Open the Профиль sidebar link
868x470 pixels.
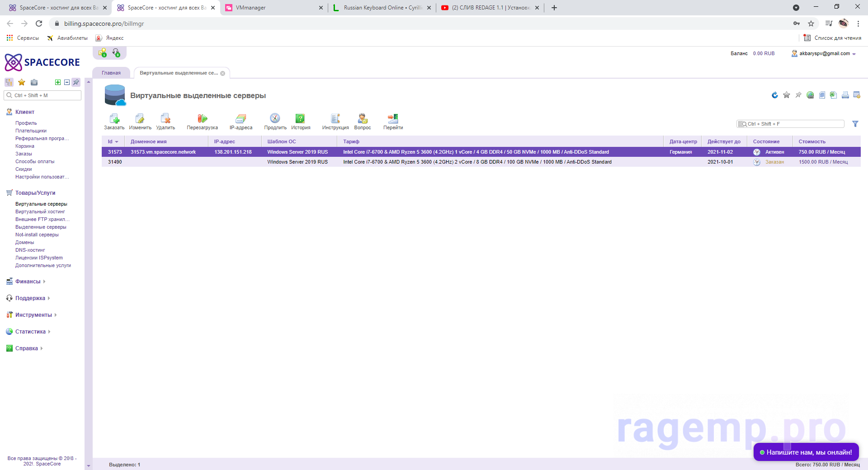26,123
